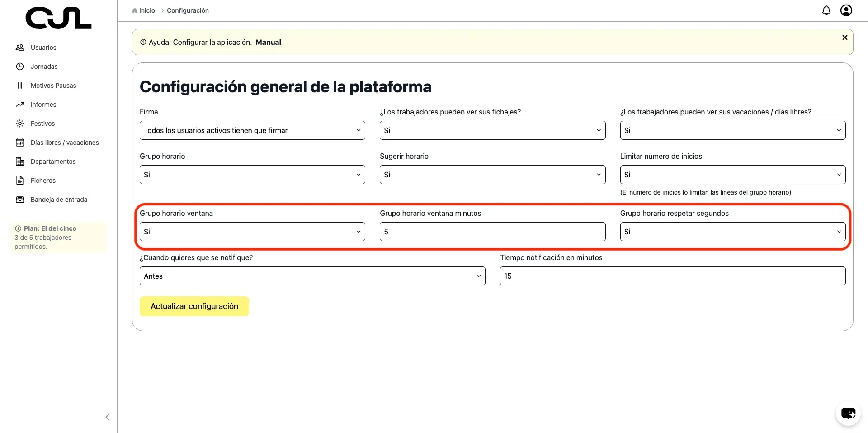Go to Usuarios in sidebar
Screen dimensions: 868x433
coord(43,48)
